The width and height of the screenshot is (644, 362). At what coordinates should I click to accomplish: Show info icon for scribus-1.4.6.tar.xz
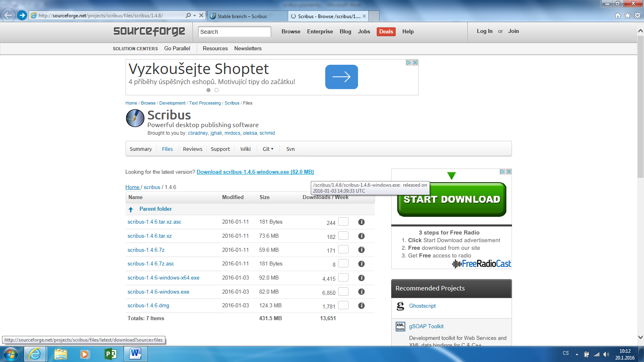(361, 236)
